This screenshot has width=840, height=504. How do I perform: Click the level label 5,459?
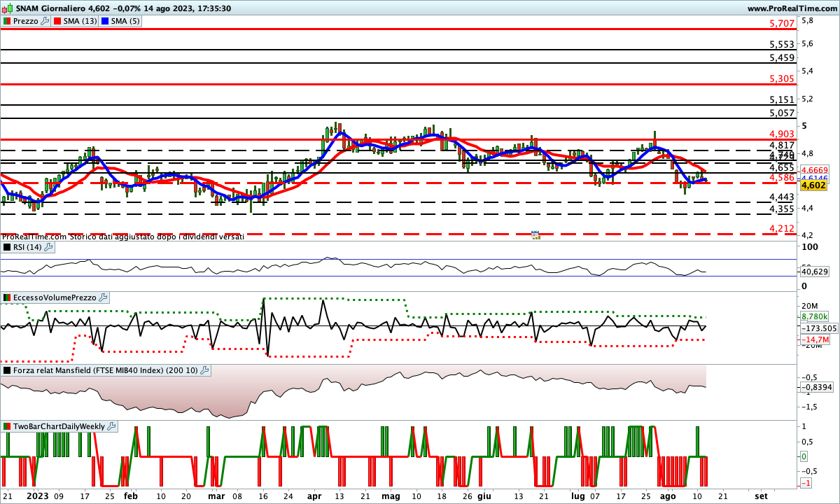781,57
